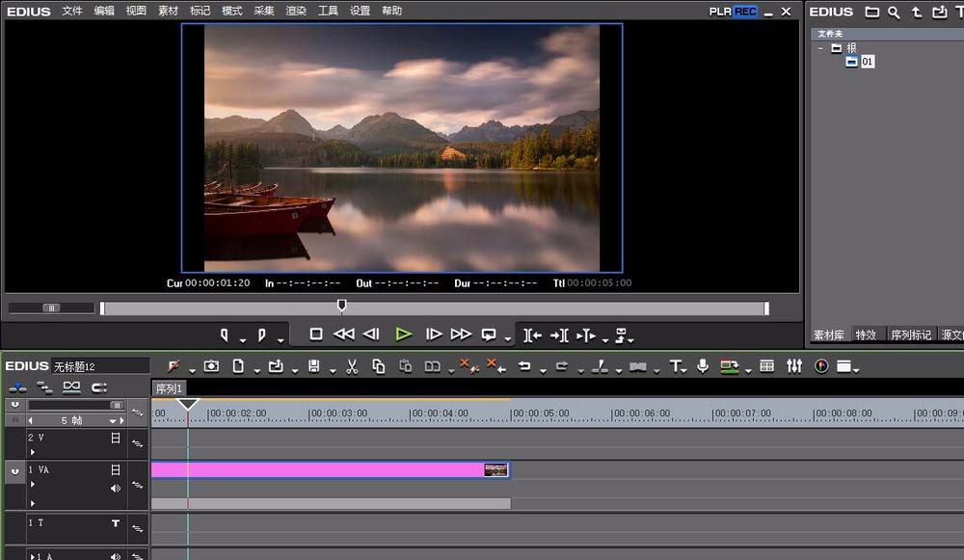Mute audio on the 1 VA track
This screenshot has height=560, width=964.
(x=115, y=488)
